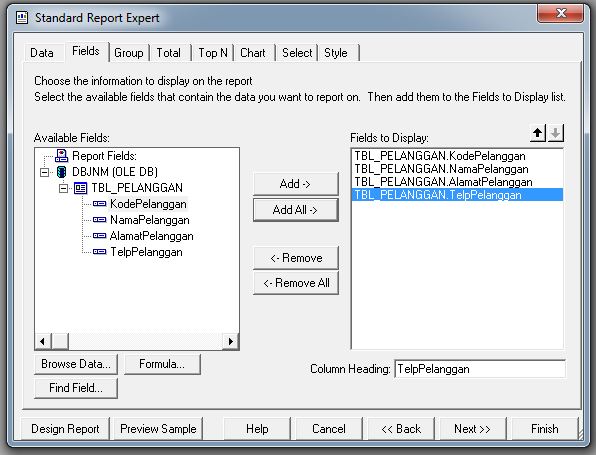Select the Fields tab
This screenshot has height=455, width=596.
click(86, 51)
